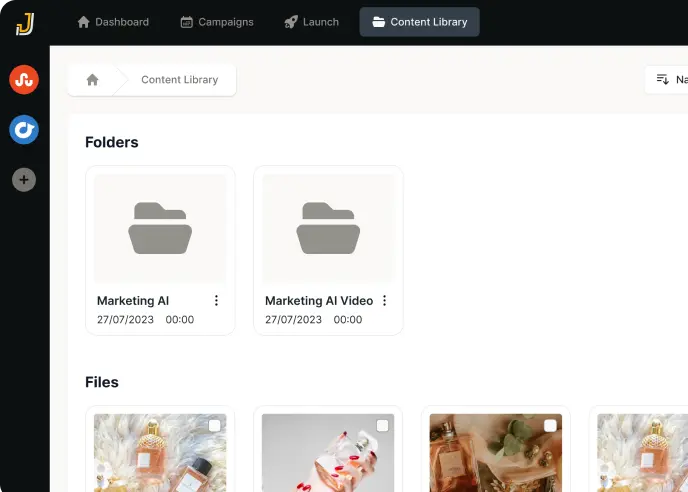The height and width of the screenshot is (492, 688).
Task: Click the Marketing AI Video folder name
Action: 319,301
